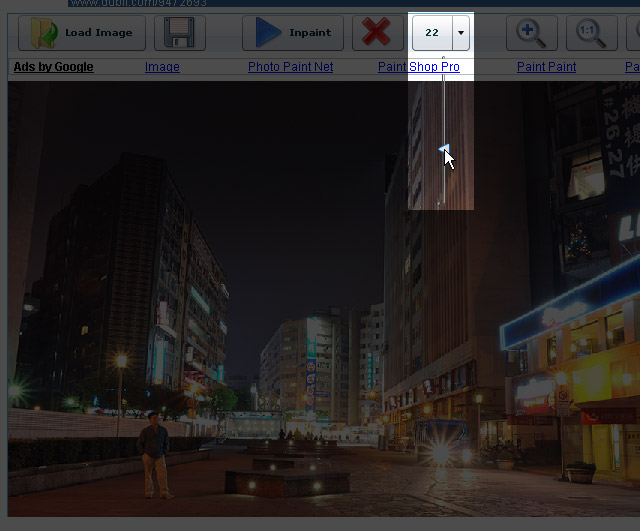This screenshot has height=531, width=640.
Task: Clear the selection with the red X icon
Action: (x=376, y=32)
